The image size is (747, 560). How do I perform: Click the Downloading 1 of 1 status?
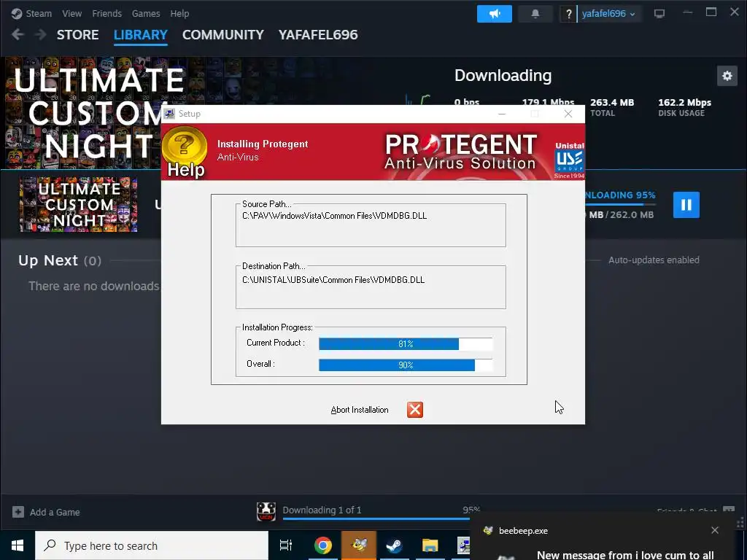(322, 510)
